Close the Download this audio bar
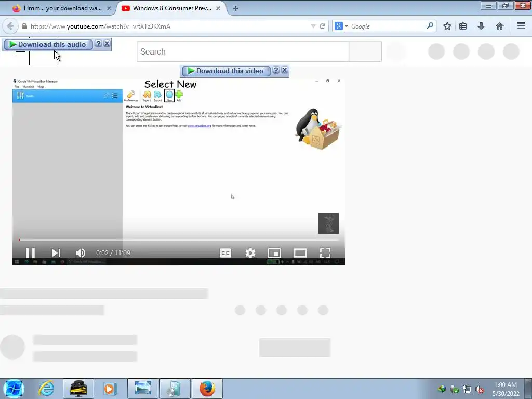Viewport: 532px width, 399px height. [107, 44]
